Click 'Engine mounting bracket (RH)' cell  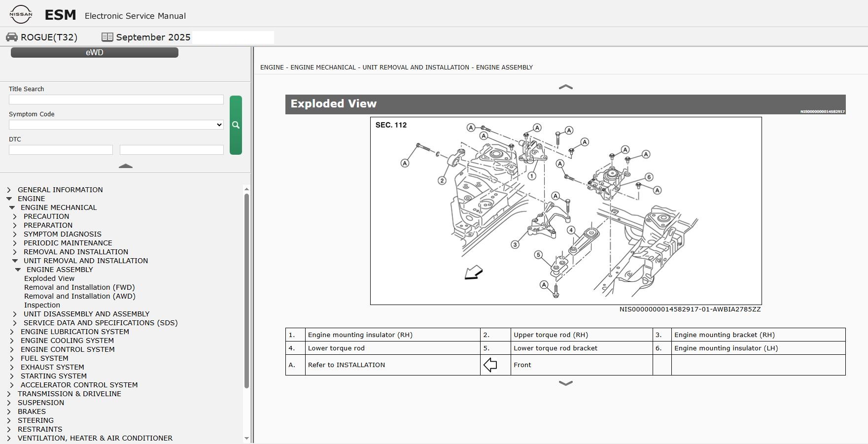coord(758,335)
